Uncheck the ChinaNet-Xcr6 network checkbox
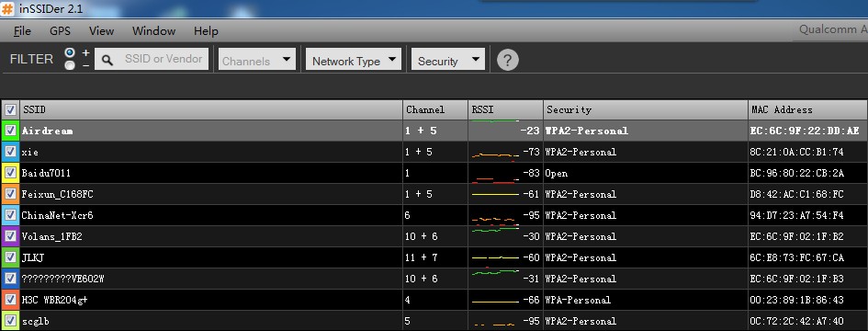The image size is (868, 331). click(10, 215)
